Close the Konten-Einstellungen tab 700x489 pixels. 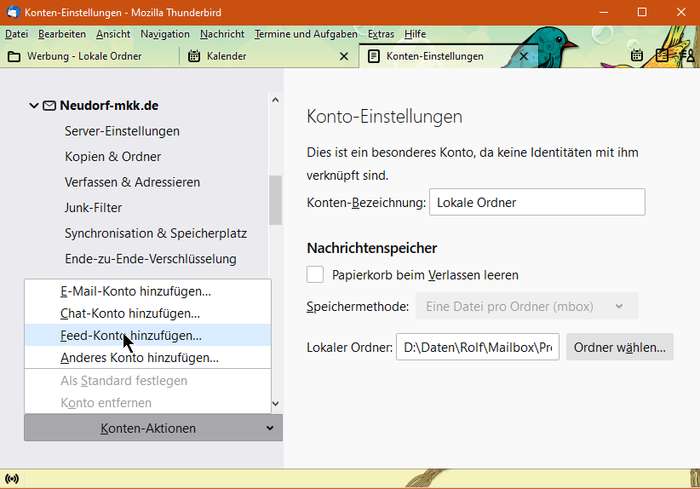coord(522,56)
